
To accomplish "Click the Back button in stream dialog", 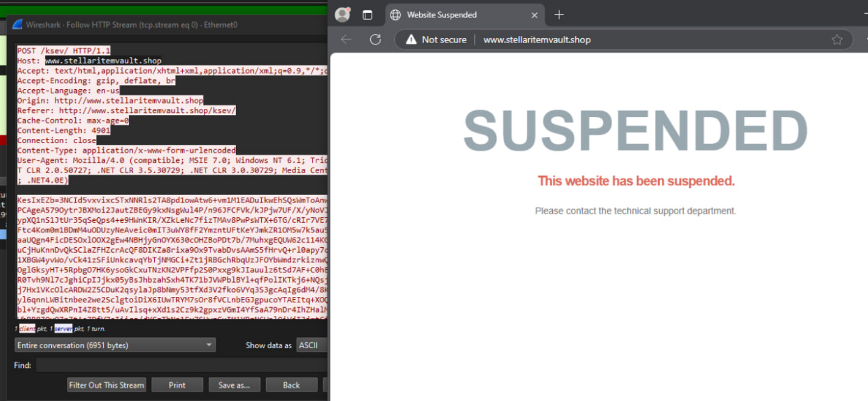I will pos(292,385).
